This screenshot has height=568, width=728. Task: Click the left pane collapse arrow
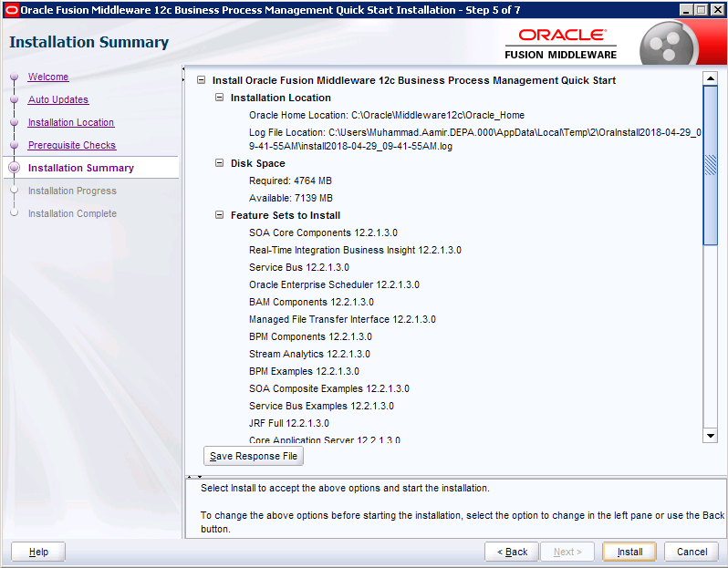(x=183, y=69)
